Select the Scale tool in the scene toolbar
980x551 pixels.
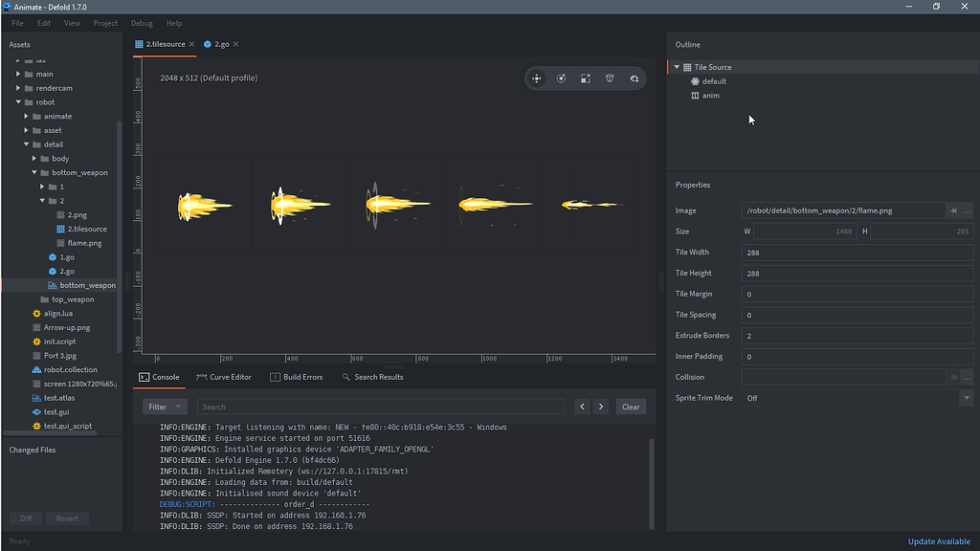tap(585, 78)
